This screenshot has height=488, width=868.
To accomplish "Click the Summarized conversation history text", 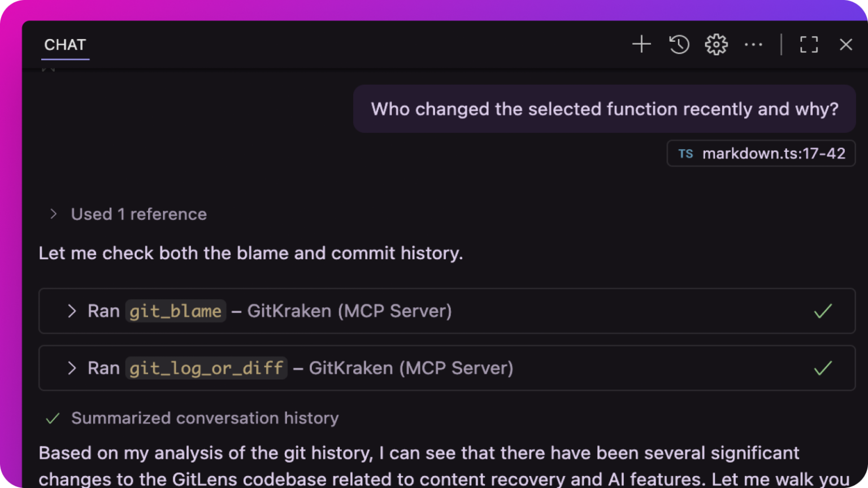I will click(204, 418).
